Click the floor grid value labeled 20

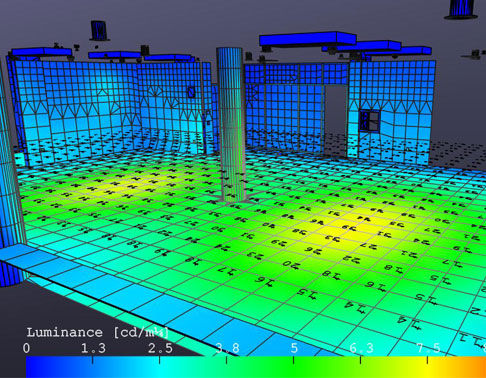pyautogui.click(x=291, y=265)
